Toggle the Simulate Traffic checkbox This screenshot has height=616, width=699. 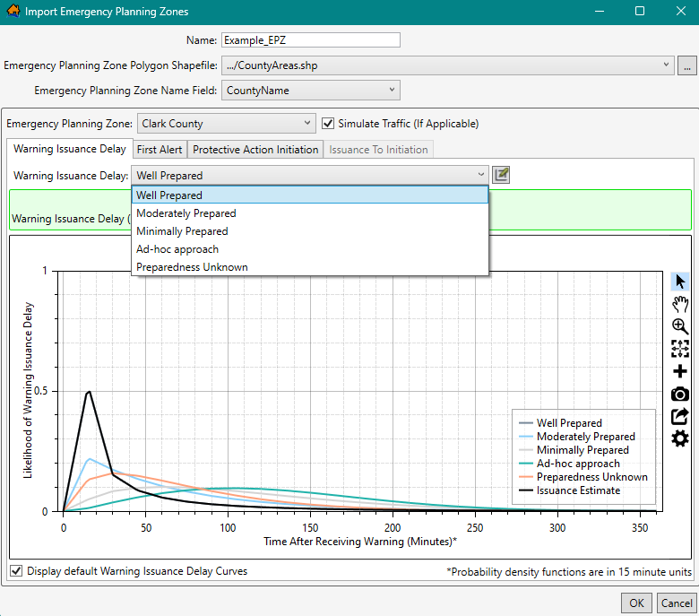(x=329, y=124)
